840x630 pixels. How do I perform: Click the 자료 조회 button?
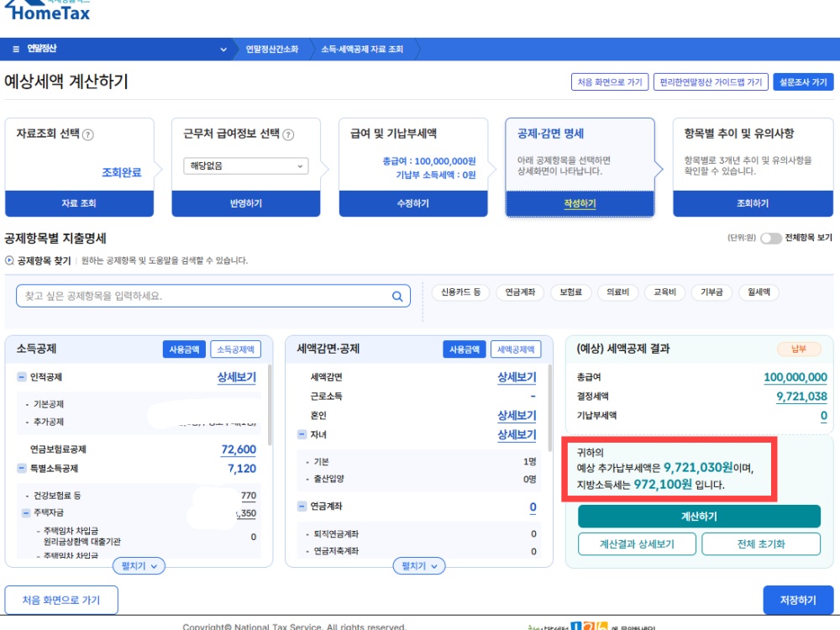click(x=79, y=203)
